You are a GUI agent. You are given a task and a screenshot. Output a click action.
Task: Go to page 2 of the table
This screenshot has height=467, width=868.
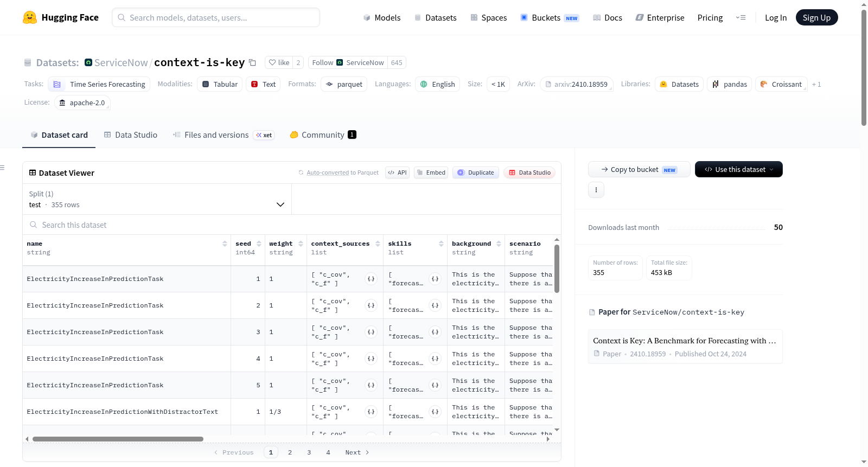pos(290,452)
